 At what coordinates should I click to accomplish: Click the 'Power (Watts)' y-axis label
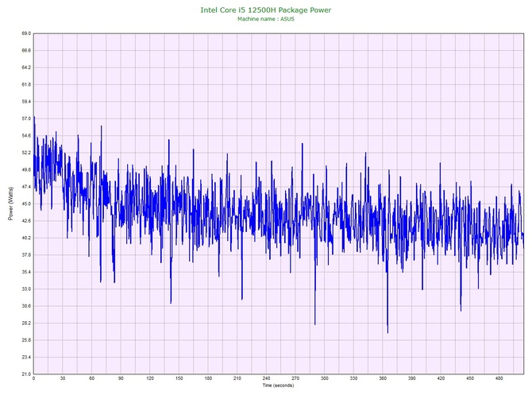click(10, 203)
